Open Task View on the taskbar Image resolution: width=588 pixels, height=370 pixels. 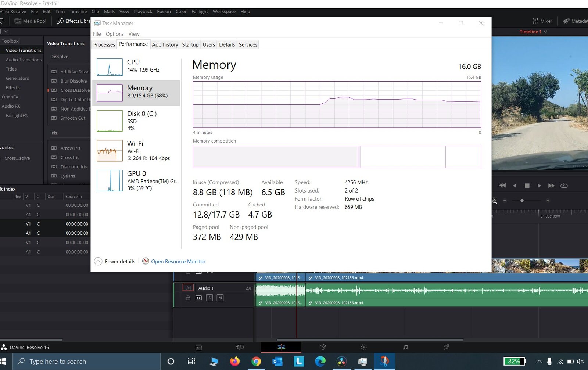coord(191,362)
